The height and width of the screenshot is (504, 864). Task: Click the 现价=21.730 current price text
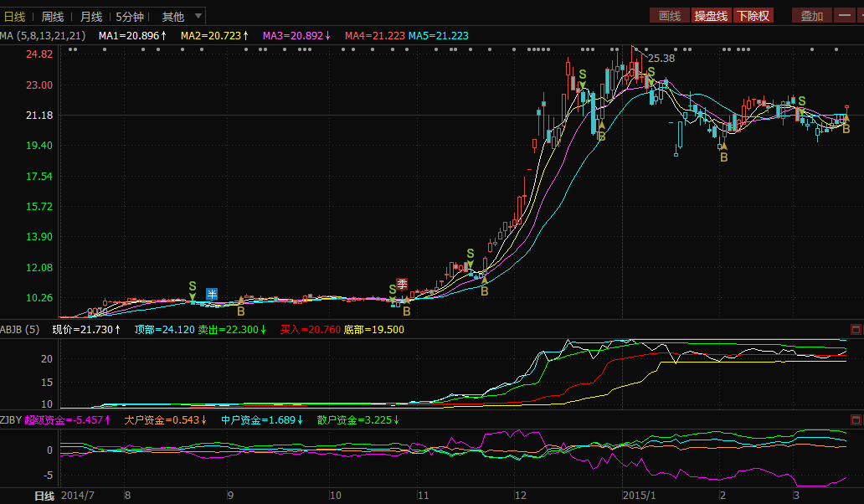(86, 329)
